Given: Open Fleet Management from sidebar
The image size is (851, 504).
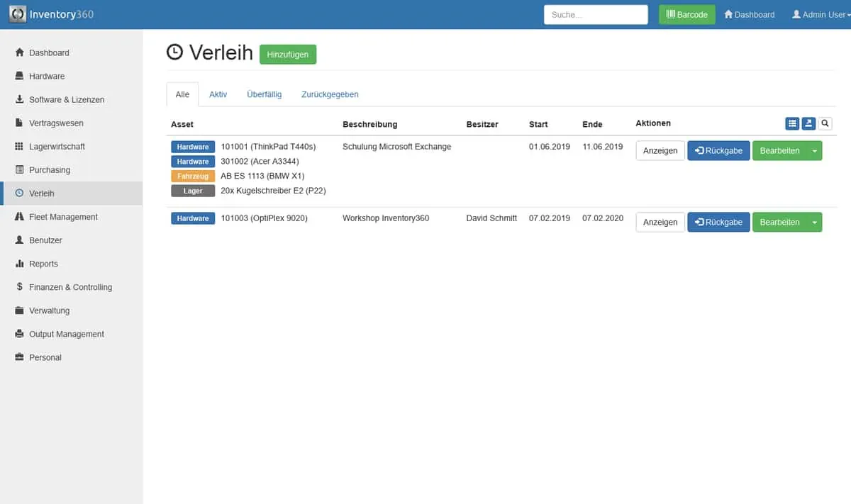Looking at the screenshot, I should [63, 217].
